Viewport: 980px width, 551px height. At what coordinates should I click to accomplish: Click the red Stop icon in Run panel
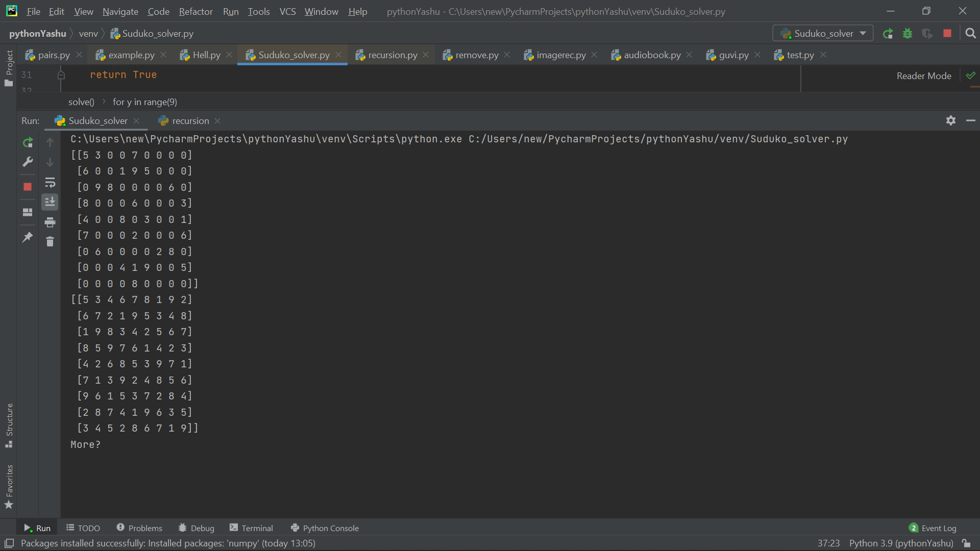pyautogui.click(x=28, y=187)
